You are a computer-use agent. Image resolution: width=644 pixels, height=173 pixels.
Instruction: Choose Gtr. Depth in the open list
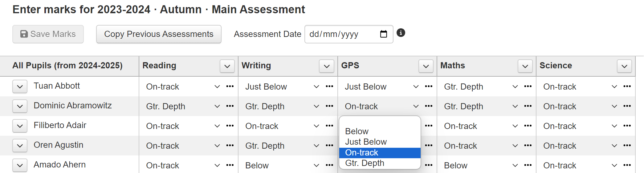coord(380,163)
